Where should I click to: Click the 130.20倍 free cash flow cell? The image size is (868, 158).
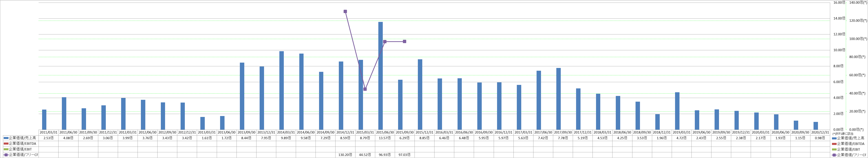(345, 155)
